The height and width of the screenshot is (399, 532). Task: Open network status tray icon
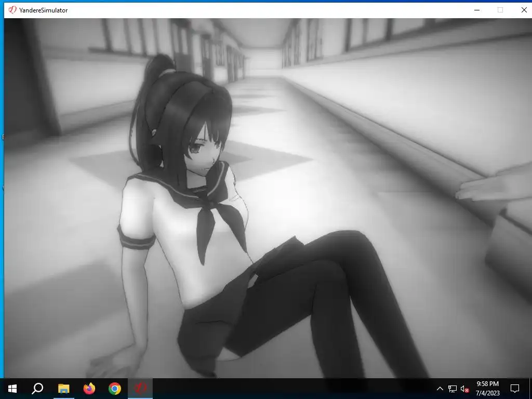pos(453,389)
